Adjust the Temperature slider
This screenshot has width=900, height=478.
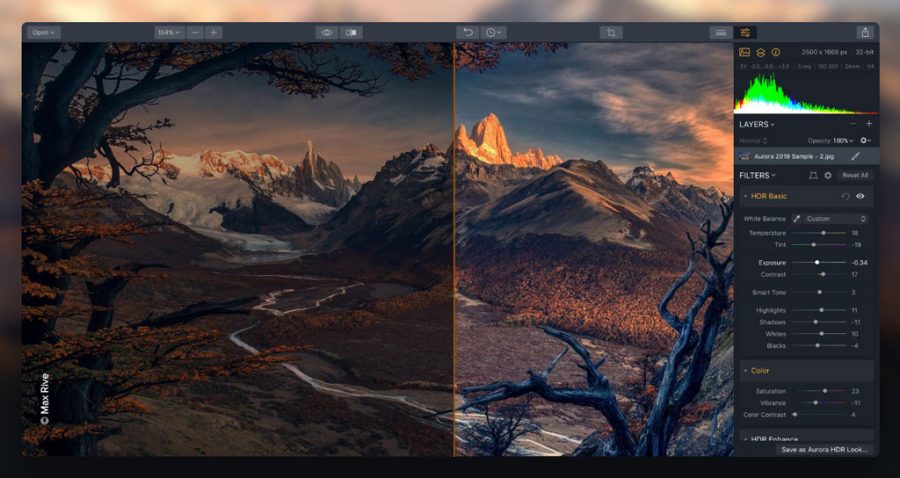(x=818, y=233)
